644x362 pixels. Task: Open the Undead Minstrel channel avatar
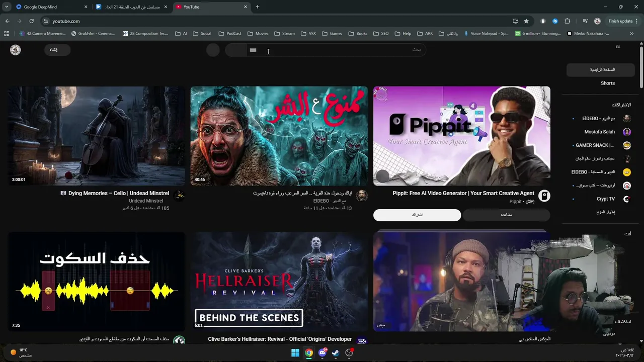tap(179, 196)
